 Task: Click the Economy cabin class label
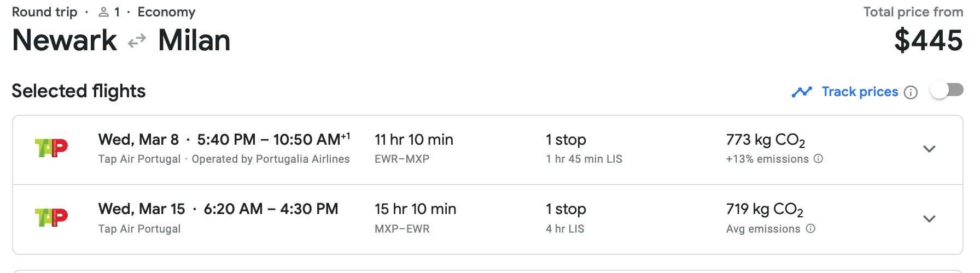pos(166,12)
